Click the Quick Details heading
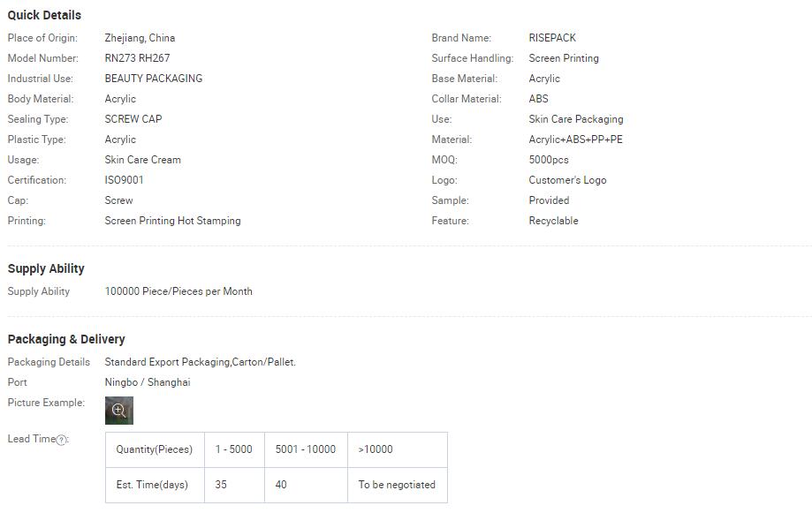Image resolution: width=812 pixels, height=513 pixels. 44,15
